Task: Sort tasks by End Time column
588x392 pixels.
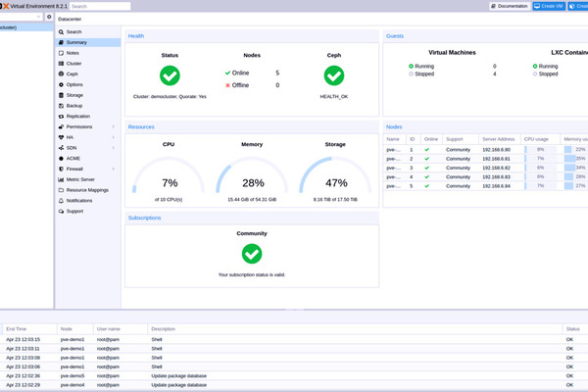Action: coord(29,329)
